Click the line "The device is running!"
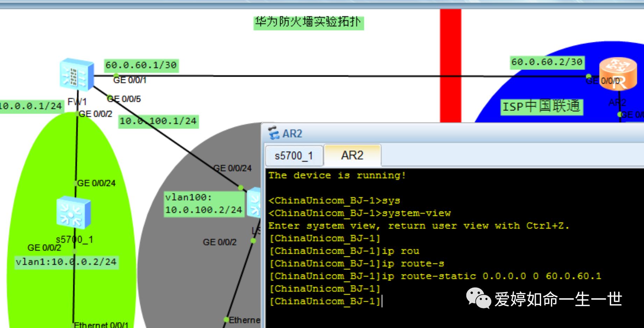The width and height of the screenshot is (644, 328). tap(337, 175)
